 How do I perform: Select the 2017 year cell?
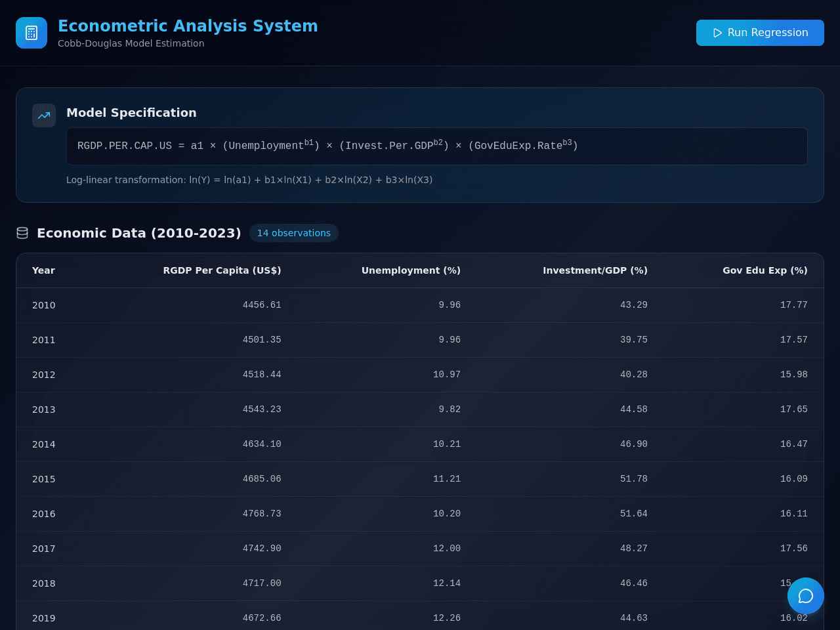point(44,549)
